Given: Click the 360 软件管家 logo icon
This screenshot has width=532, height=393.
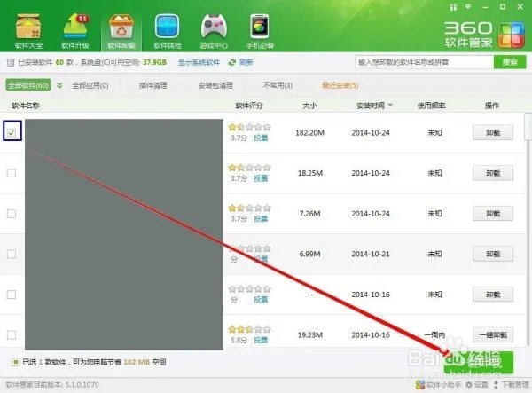Looking at the screenshot, I should click(x=511, y=35).
